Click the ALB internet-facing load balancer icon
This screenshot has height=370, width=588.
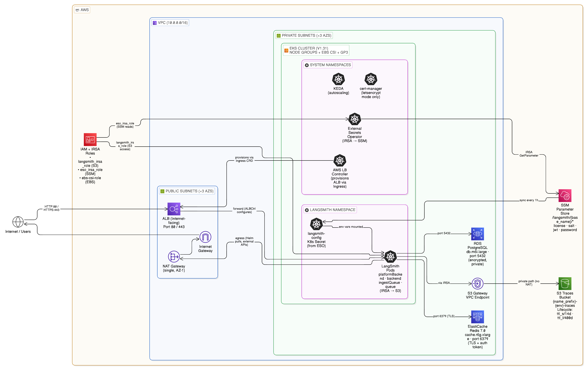tap(174, 209)
